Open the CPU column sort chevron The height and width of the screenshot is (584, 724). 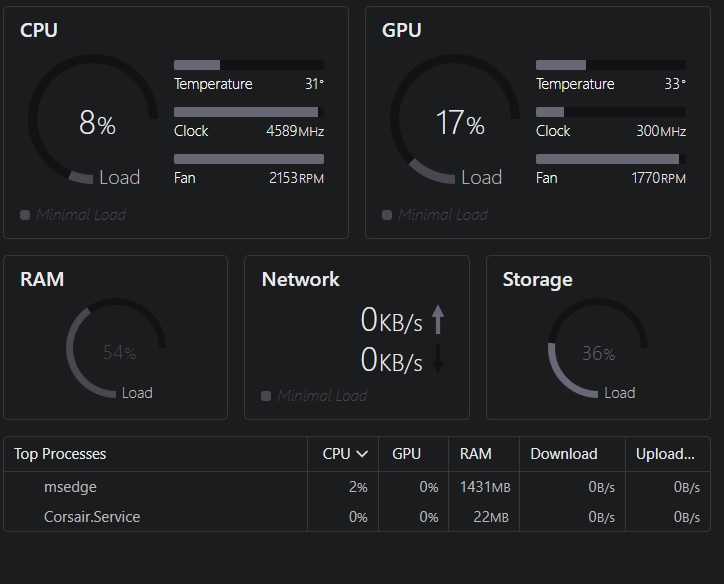(362, 454)
